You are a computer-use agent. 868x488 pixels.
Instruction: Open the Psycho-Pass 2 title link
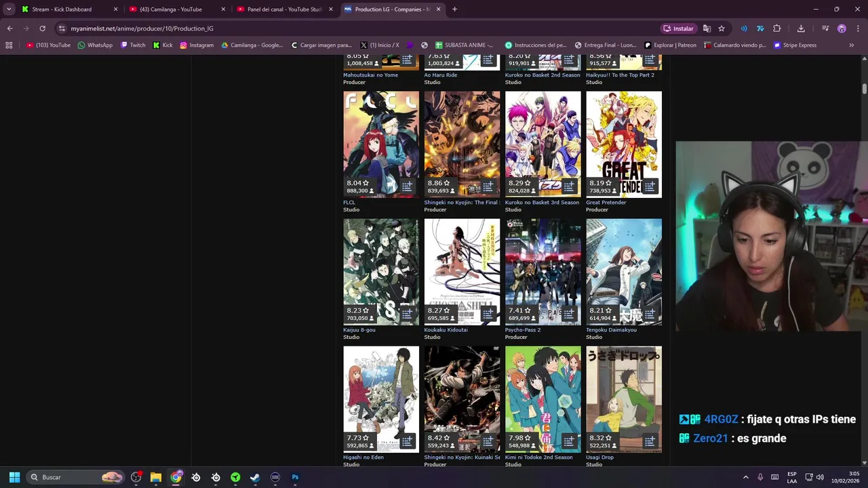pyautogui.click(x=523, y=329)
